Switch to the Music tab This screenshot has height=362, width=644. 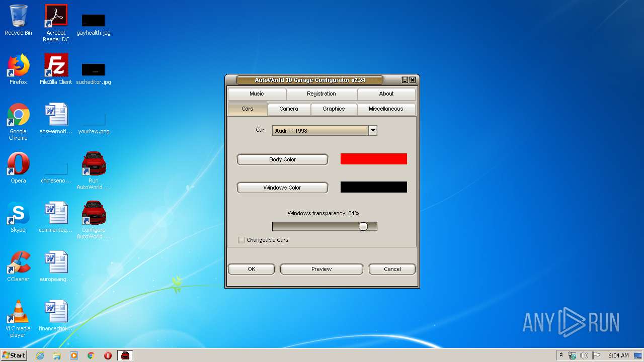point(257,94)
